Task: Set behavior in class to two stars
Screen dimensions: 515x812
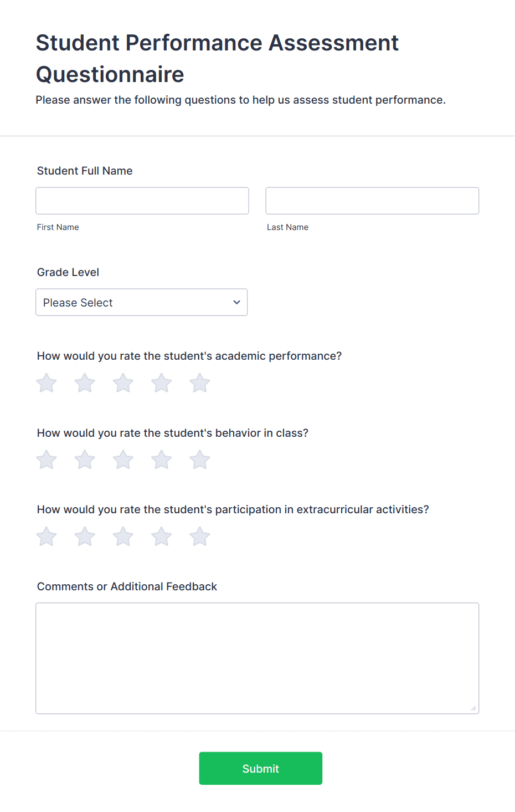Action: pos(85,460)
